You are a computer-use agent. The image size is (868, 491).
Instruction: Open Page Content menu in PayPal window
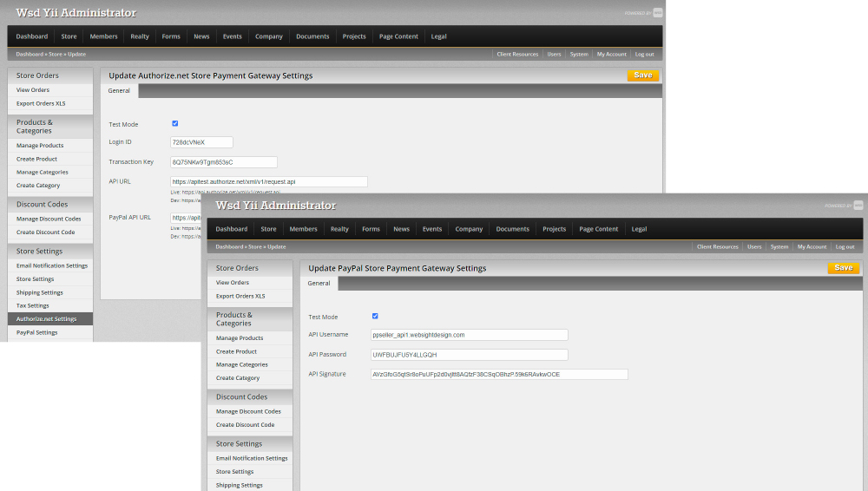(598, 229)
